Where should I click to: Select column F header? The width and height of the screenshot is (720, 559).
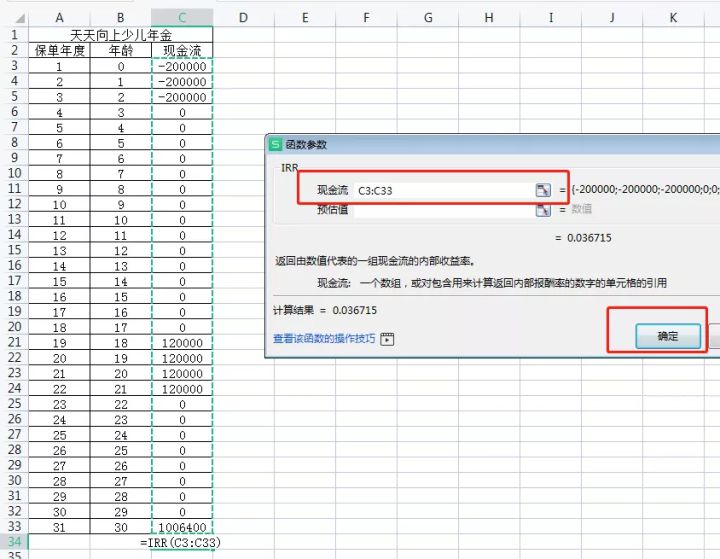pyautogui.click(x=366, y=18)
